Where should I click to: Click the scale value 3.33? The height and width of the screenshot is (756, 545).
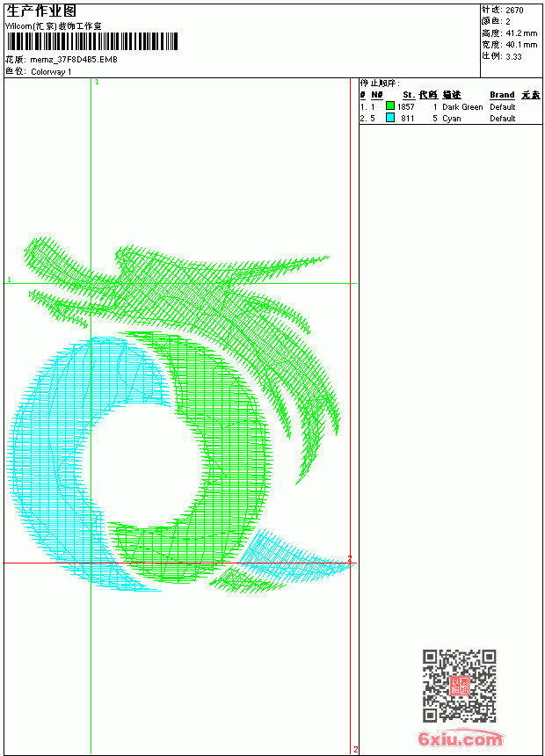coord(513,56)
